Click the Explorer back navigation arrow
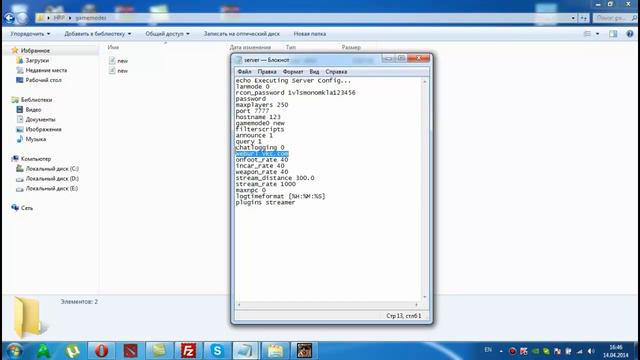Screen dimensions: 640x360 pos(9,18)
